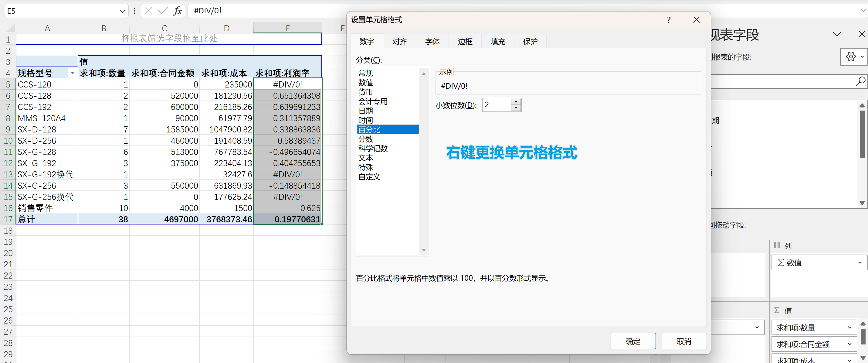Open the 求和项:数量 value field dropdown
This screenshot has height=363, width=868.
pyautogui.click(x=849, y=327)
